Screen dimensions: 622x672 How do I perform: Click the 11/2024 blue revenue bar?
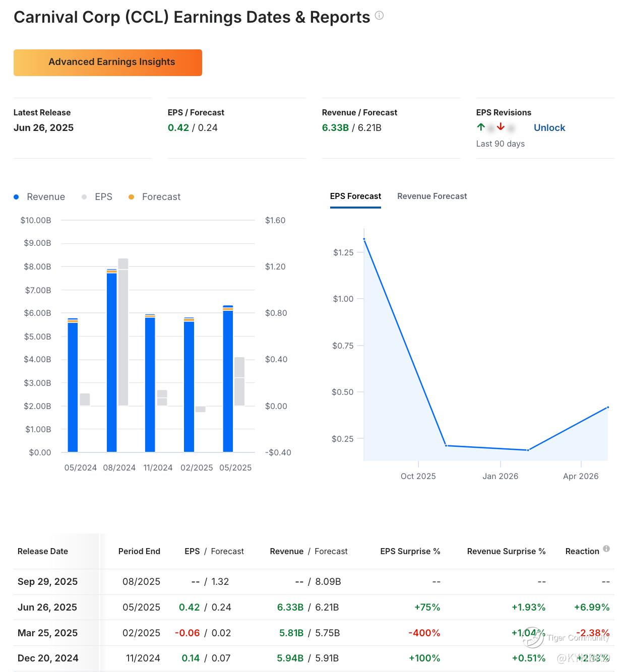pyautogui.click(x=150, y=383)
